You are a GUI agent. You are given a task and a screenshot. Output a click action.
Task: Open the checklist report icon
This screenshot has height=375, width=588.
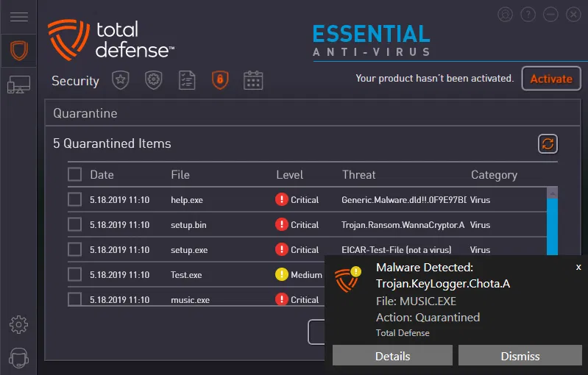click(x=187, y=79)
